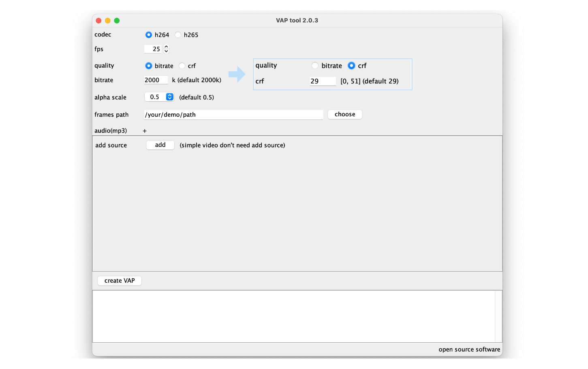
Task: Select the bitrate quality radio above the 2000 field
Action: (x=149, y=66)
